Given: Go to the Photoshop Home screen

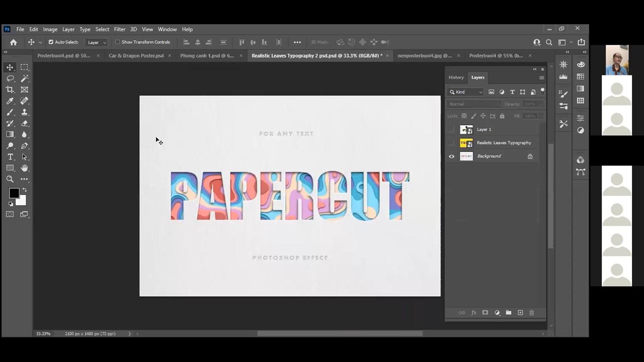Looking at the screenshot, I should coord(14,42).
